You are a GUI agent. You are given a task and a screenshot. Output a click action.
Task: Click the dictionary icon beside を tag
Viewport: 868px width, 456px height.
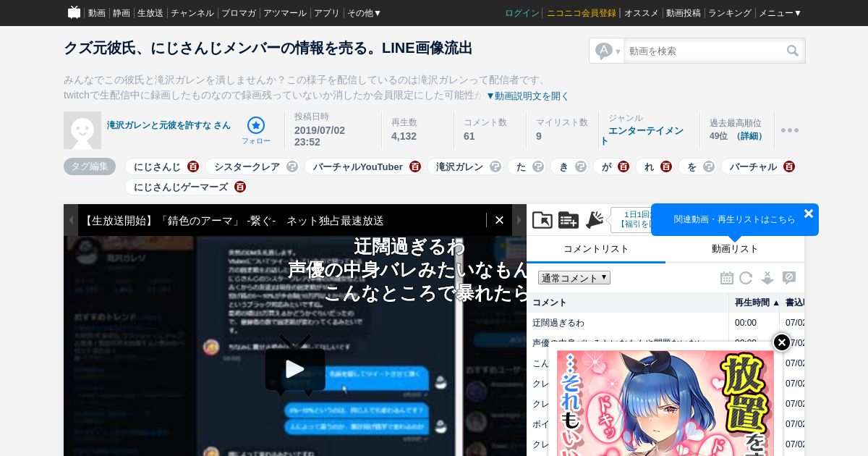point(708,166)
